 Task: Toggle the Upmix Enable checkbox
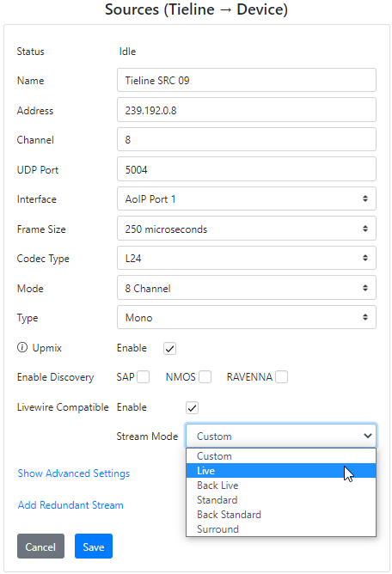[x=169, y=348]
